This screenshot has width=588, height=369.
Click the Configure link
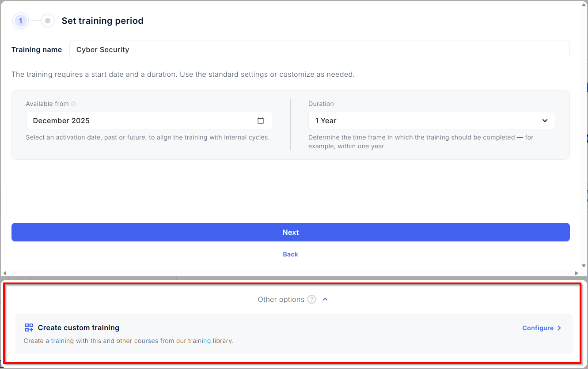(x=538, y=328)
